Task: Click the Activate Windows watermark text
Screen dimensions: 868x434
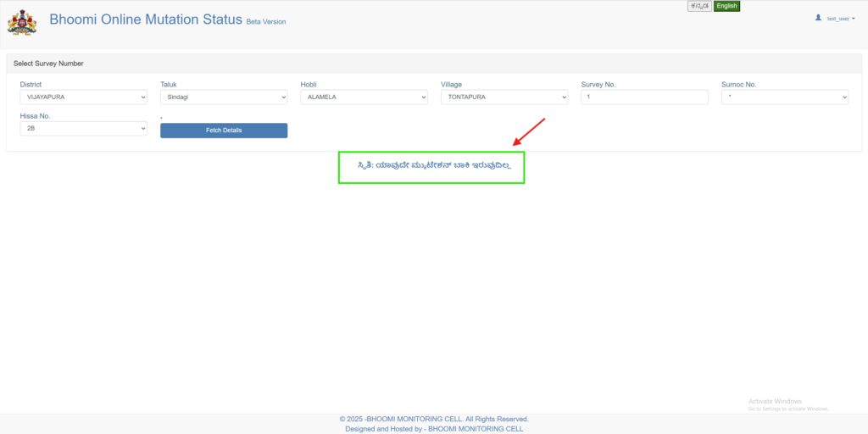Action: (775, 401)
